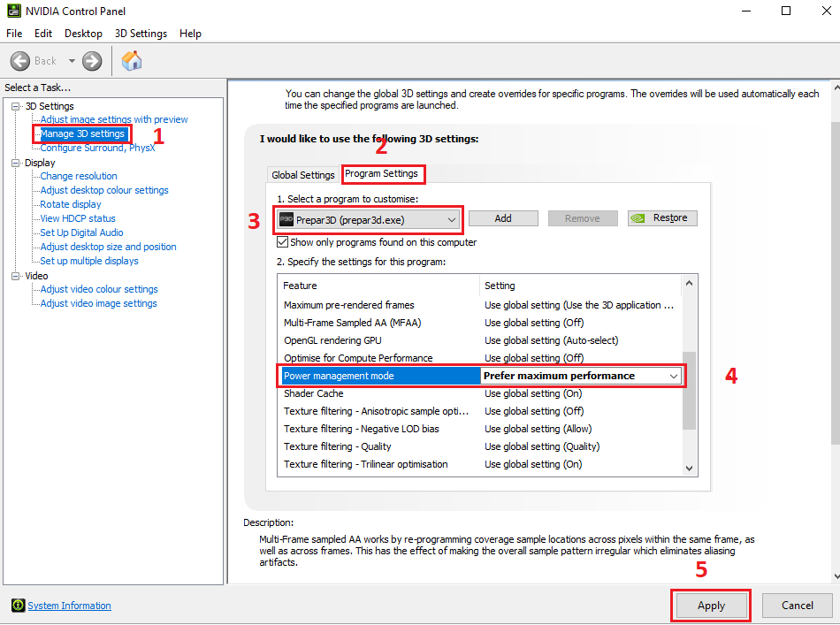Collapse the Video tree node
Viewport: 840px width, 625px height.
coord(16,276)
